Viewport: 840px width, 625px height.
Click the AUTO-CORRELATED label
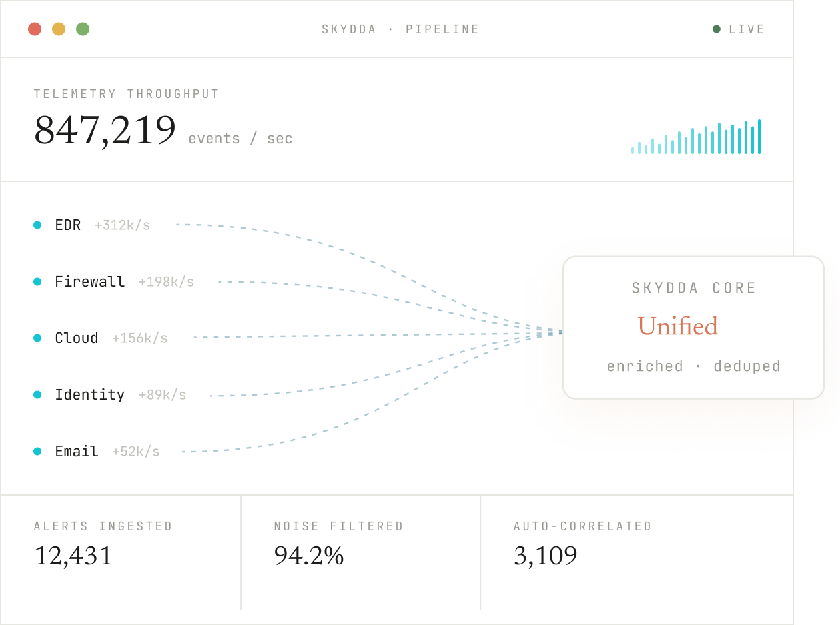click(583, 526)
